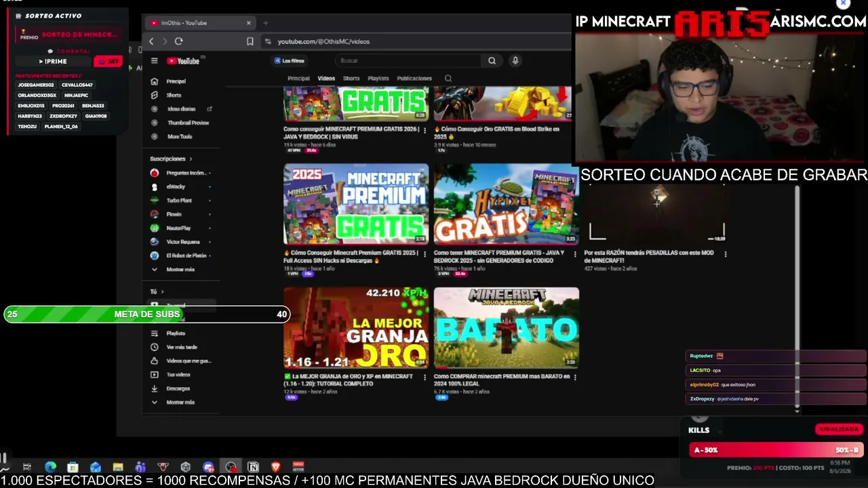Open options menu for Minecraft Premium GRATIS 2025 video

point(425,254)
